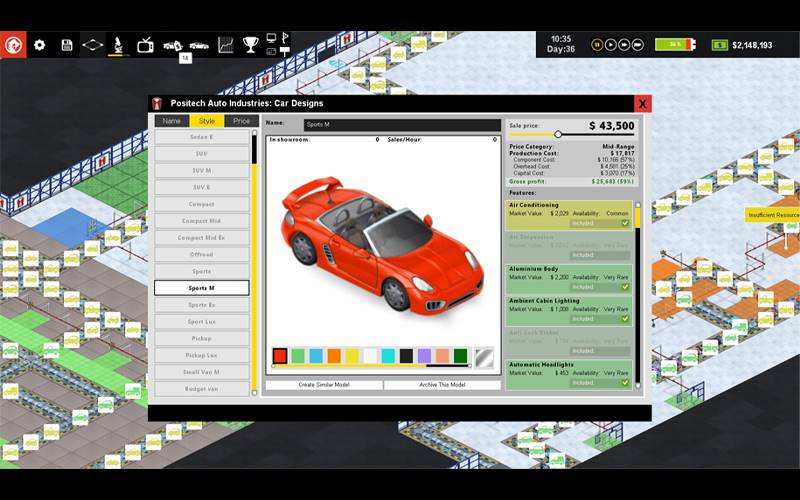This screenshot has height=500, width=800.
Task: Open the achievements trophy icon
Action: click(x=250, y=45)
